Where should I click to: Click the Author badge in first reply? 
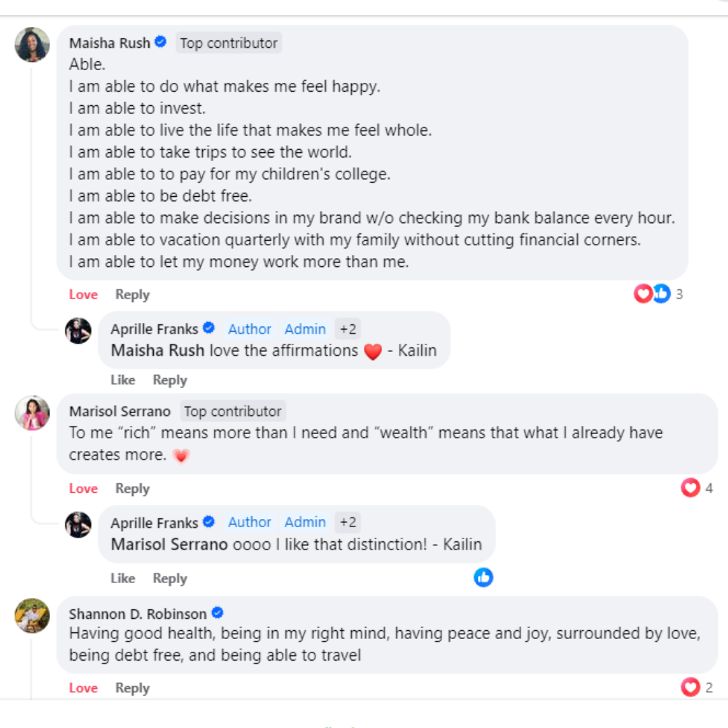249,329
